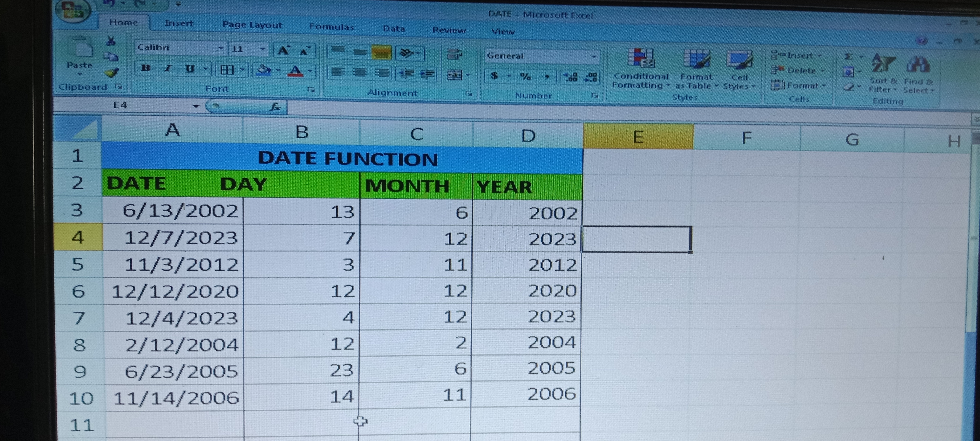Click the Insert Function fx icon
The width and height of the screenshot is (980, 441).
[275, 107]
